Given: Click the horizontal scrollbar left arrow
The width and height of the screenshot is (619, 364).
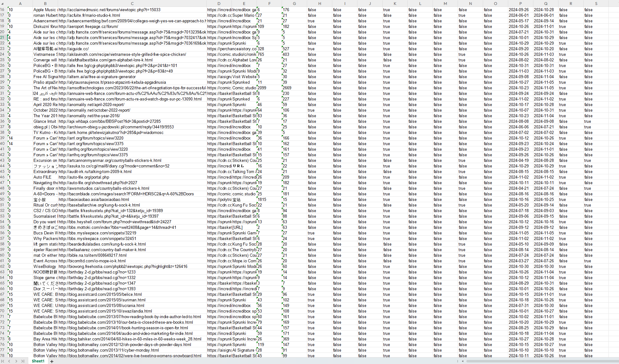Looking at the screenshot, I should click(x=463, y=361).
